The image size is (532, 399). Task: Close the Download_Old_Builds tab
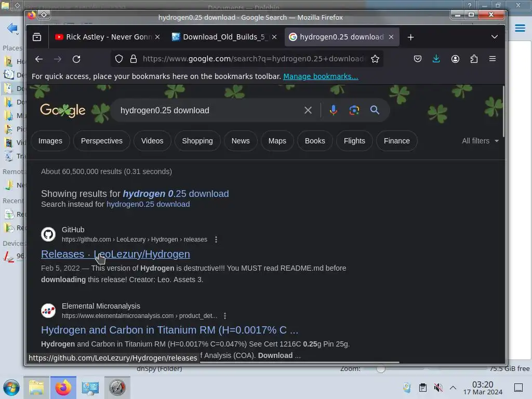274,37
